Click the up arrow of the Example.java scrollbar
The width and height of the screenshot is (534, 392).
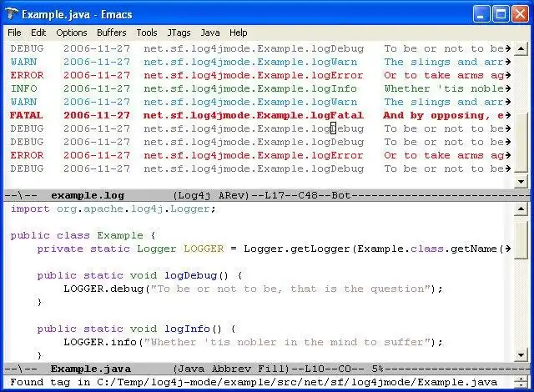click(521, 209)
